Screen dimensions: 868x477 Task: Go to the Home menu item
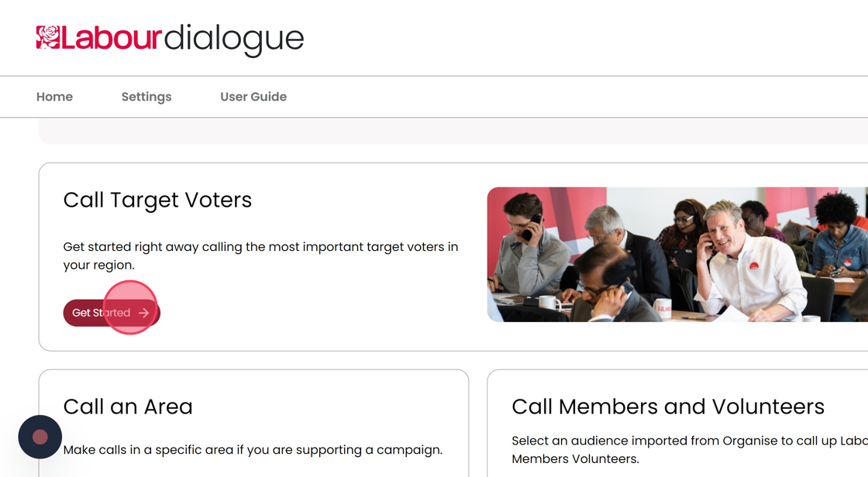tap(54, 97)
